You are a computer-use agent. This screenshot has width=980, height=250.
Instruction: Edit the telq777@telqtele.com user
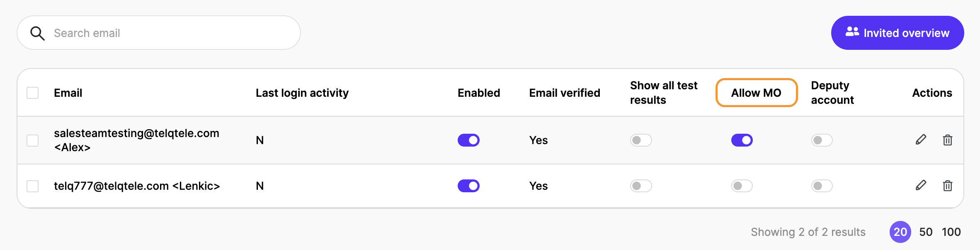coord(921,186)
